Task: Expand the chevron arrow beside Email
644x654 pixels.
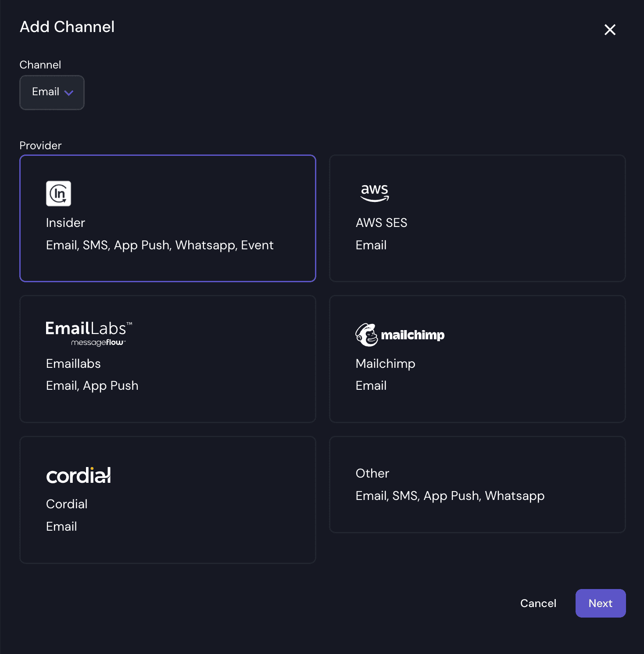Action: [x=69, y=93]
